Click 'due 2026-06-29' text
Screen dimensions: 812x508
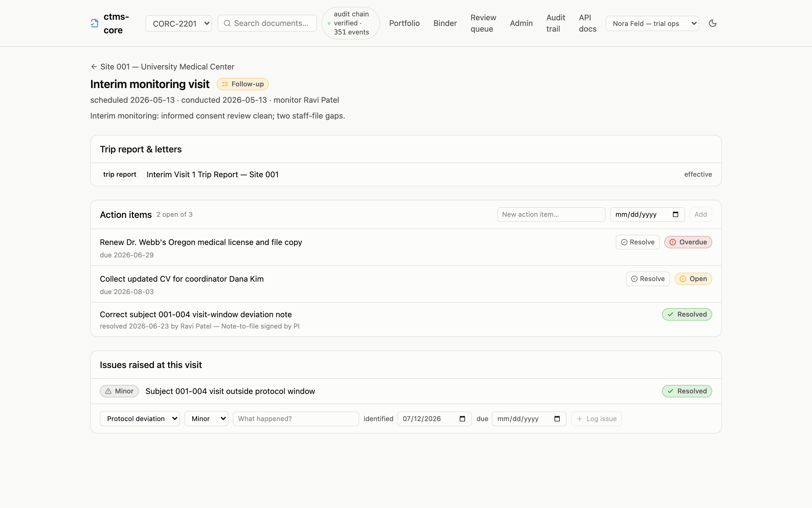tap(127, 255)
